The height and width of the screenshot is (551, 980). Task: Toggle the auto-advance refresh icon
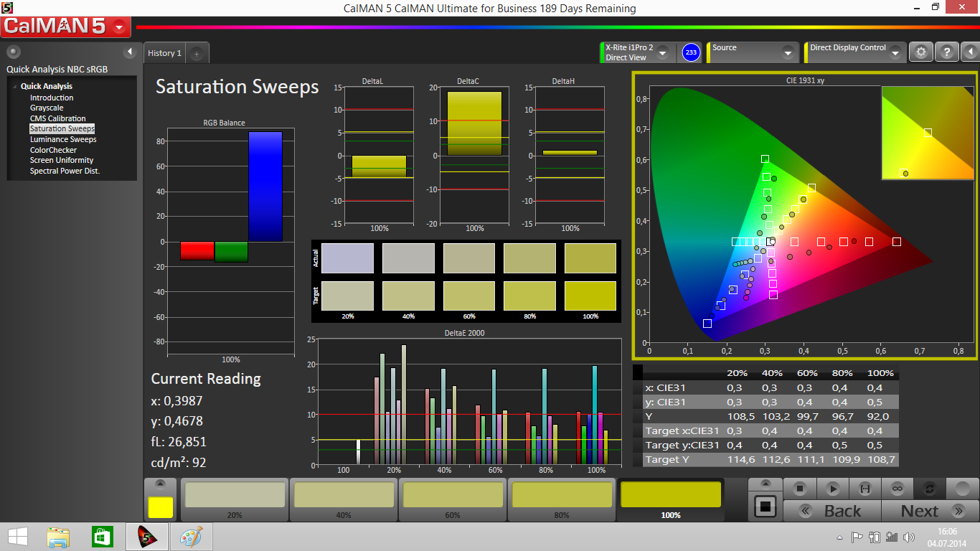pos(929,489)
